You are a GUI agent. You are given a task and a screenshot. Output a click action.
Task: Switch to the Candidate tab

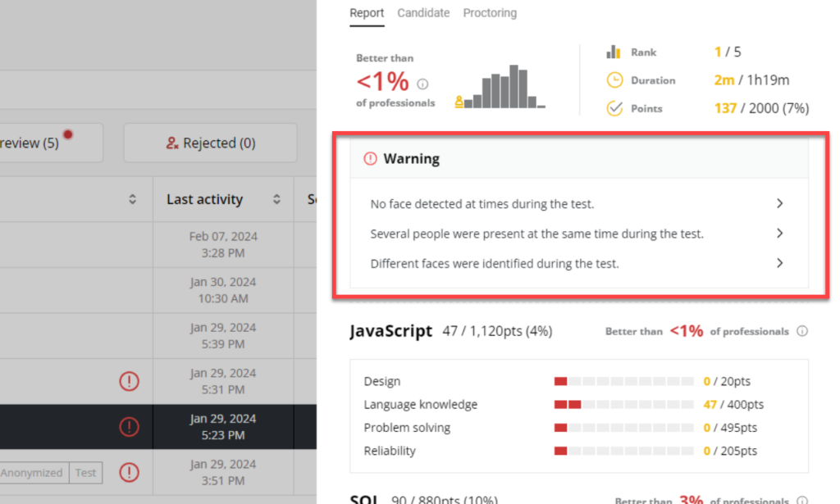tap(423, 13)
